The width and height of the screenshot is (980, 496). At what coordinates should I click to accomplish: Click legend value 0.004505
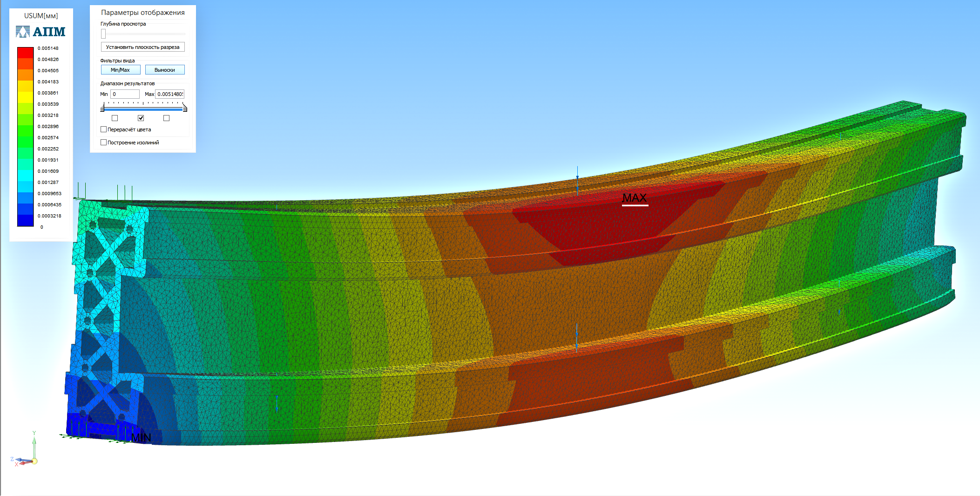tap(48, 71)
